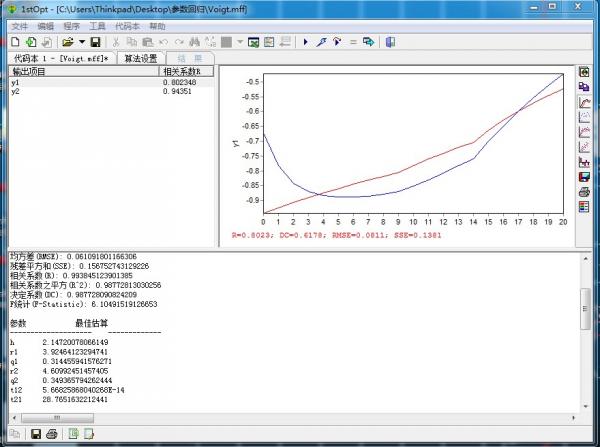The image size is (600, 447).
Task: Open the 工具 menu
Action: click(97, 26)
